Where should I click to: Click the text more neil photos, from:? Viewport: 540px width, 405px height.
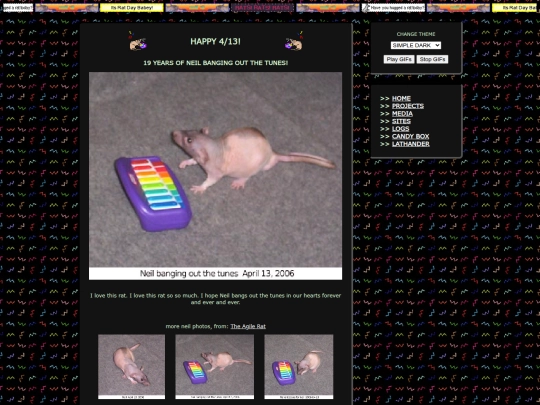tap(197, 326)
